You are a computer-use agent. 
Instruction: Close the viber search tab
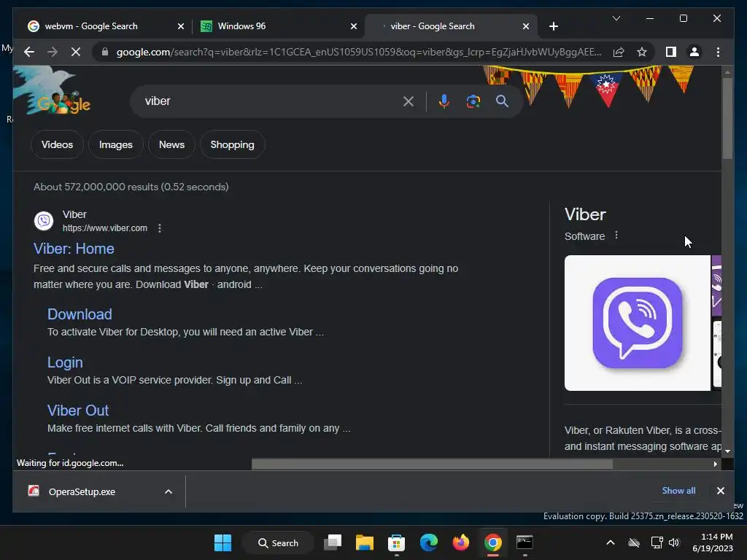[525, 26]
